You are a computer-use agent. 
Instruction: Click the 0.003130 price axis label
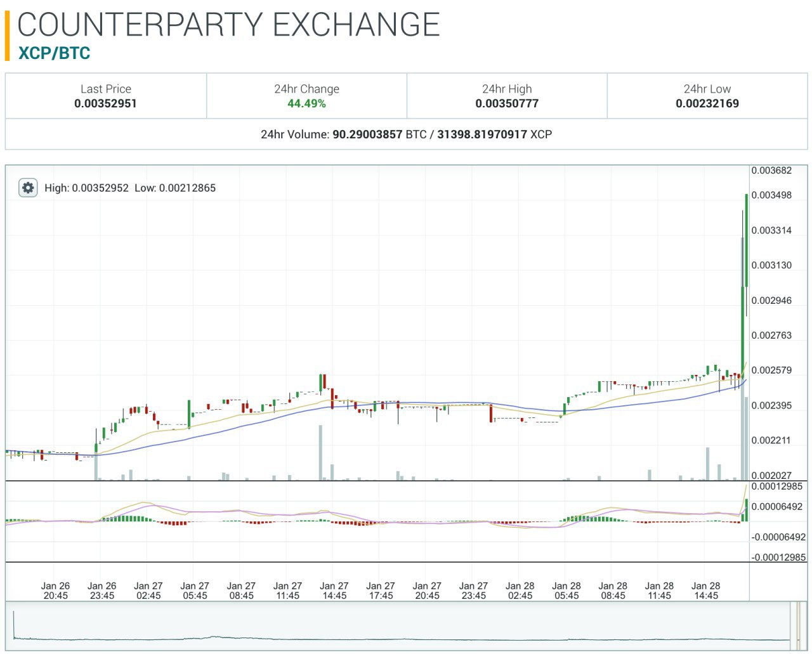click(771, 265)
